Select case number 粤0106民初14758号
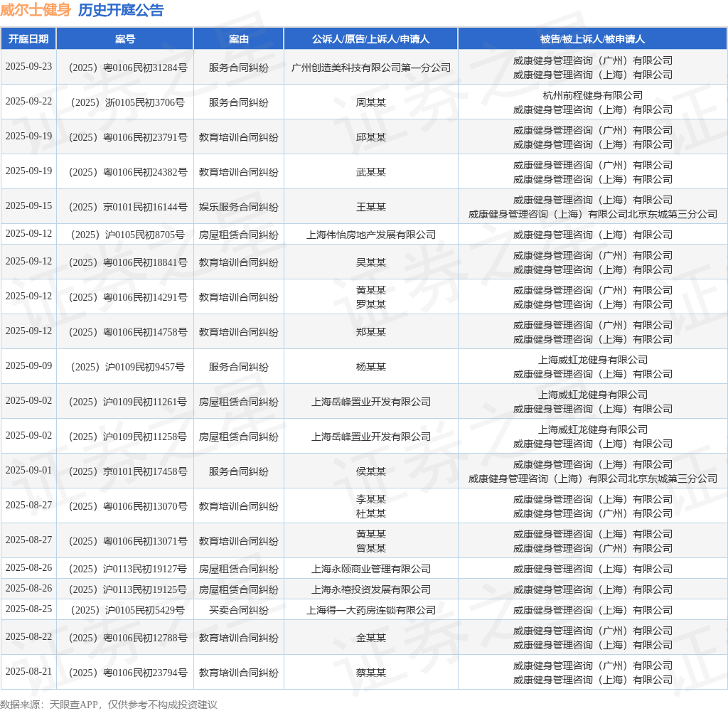This screenshot has width=728, height=711. pos(128,333)
